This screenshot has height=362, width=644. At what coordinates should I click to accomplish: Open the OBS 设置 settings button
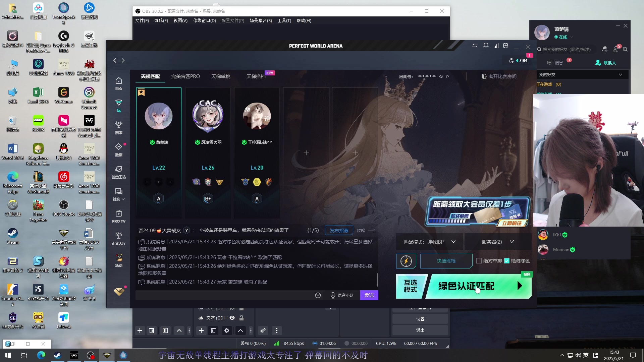click(420, 319)
